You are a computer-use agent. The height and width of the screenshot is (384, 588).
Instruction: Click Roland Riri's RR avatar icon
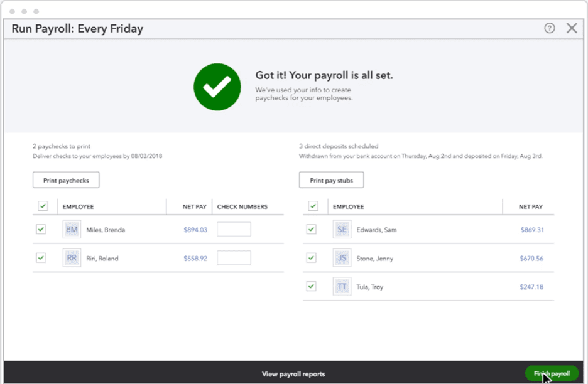tap(72, 257)
